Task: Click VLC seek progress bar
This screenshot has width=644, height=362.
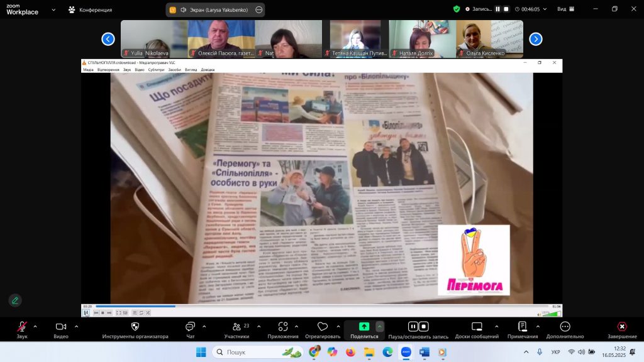Action: pyautogui.click(x=322, y=306)
